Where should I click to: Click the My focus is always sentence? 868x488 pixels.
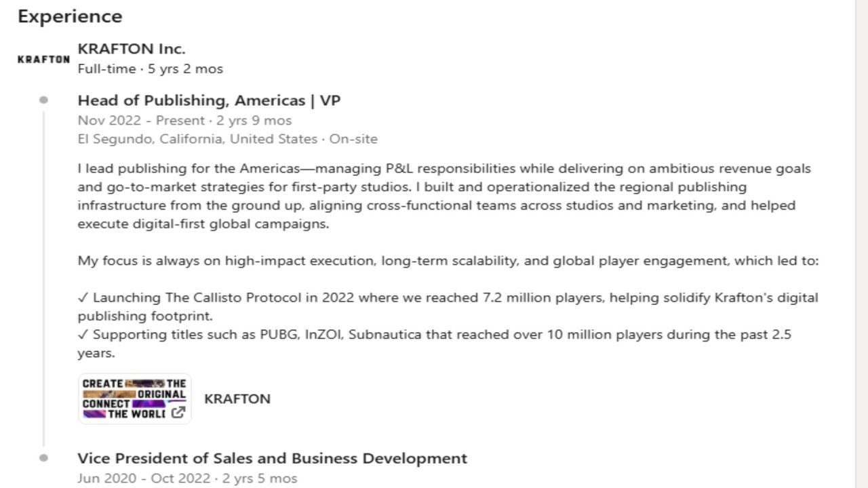click(448, 260)
